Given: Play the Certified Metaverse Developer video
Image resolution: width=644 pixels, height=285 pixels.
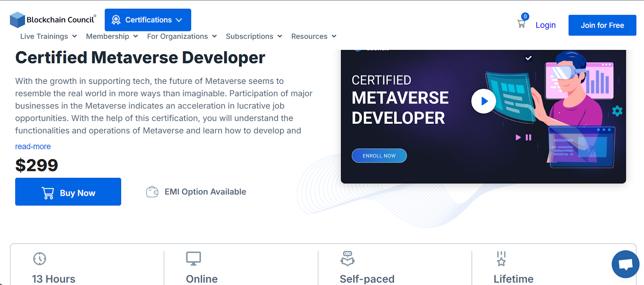Looking at the screenshot, I should pyautogui.click(x=483, y=101).
